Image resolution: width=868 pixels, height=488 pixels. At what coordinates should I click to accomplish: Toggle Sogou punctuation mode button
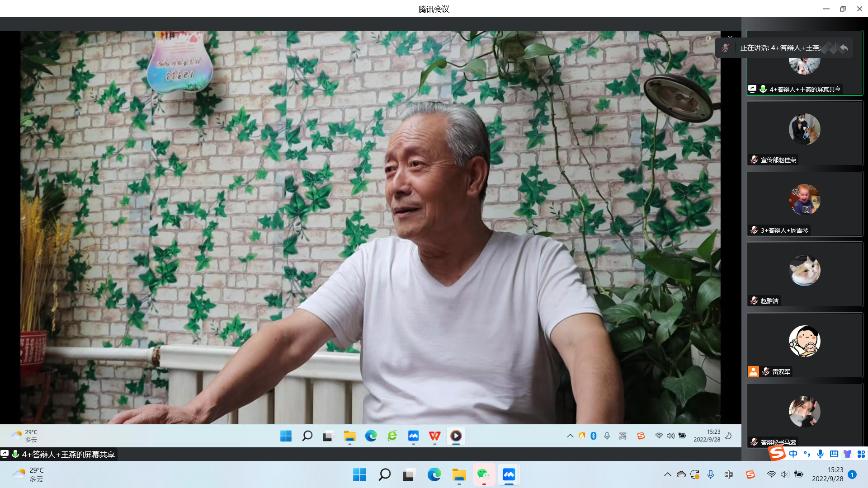[x=807, y=454]
